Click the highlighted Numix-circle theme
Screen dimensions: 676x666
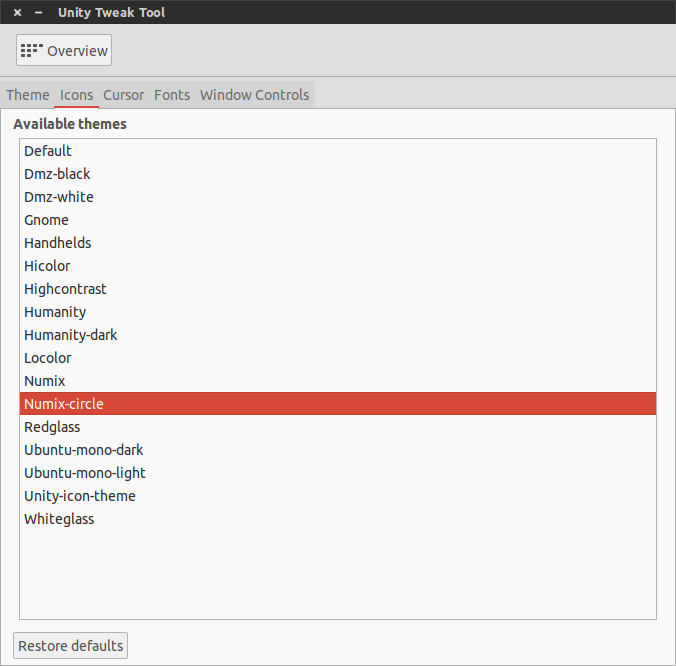point(338,404)
